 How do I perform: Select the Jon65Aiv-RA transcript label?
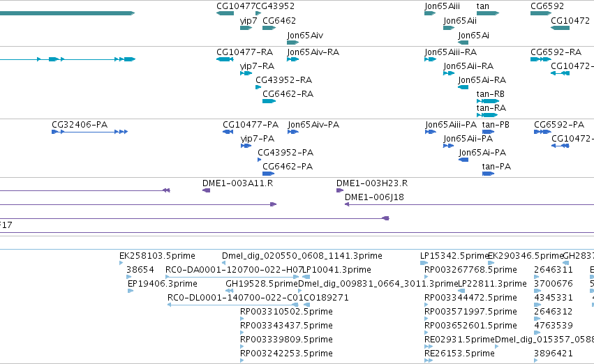click(x=313, y=52)
